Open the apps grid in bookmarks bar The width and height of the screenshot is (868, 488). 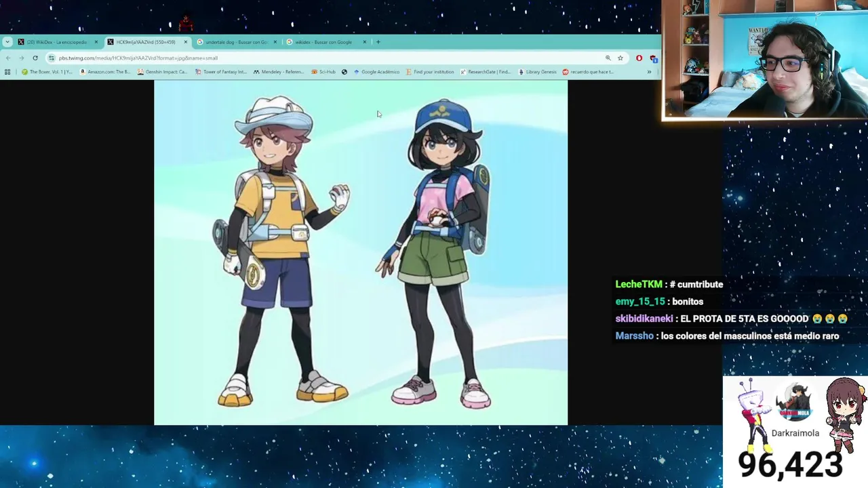[x=7, y=72]
